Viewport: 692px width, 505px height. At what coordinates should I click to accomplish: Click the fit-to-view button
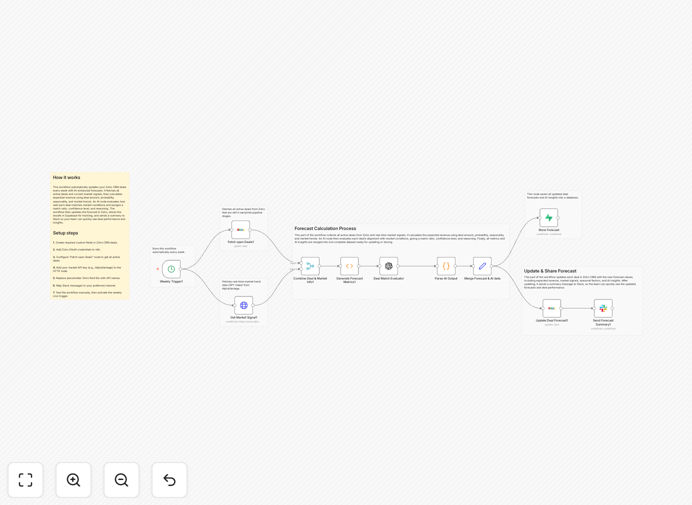(x=26, y=480)
